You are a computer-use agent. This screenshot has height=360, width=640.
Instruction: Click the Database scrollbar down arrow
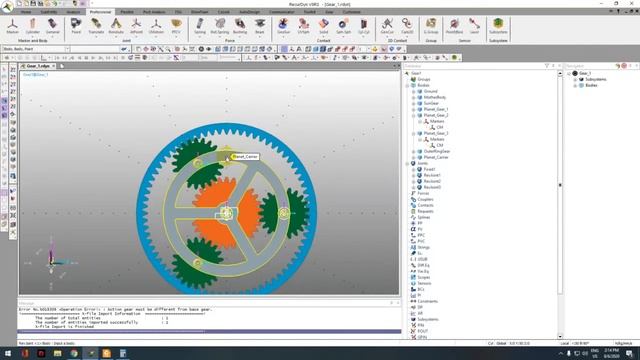[x=560, y=336]
